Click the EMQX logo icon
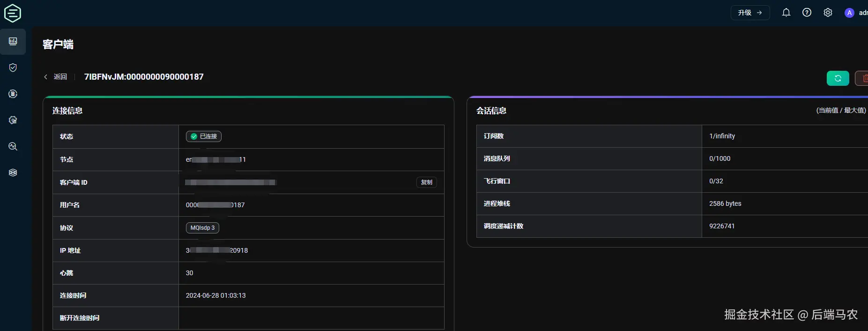Screen dimensions: 868x331 point(13,13)
